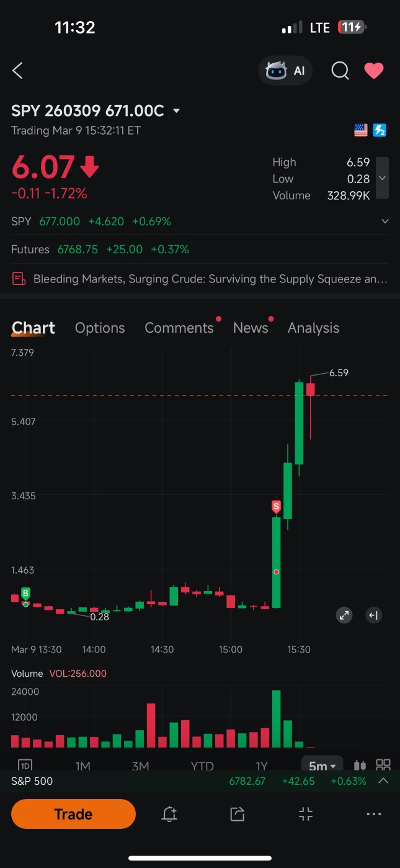
Task: Click the jump-to-latest chart arrow icon
Action: pos(373,615)
